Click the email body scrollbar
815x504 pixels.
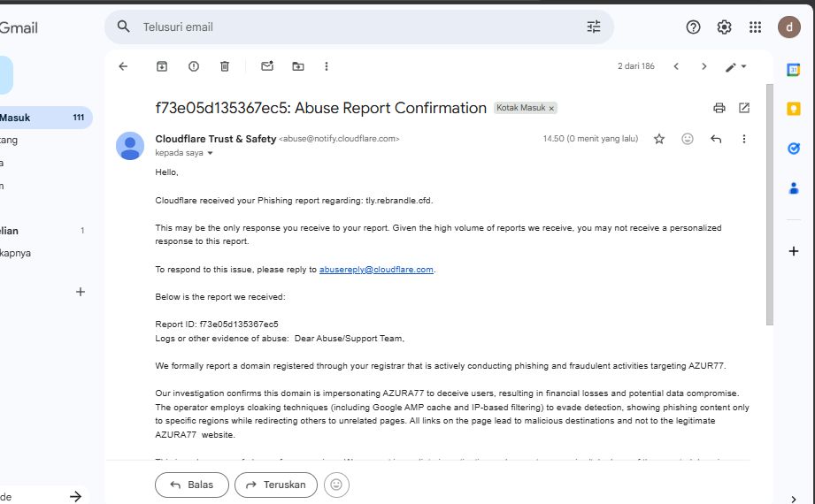(769, 205)
